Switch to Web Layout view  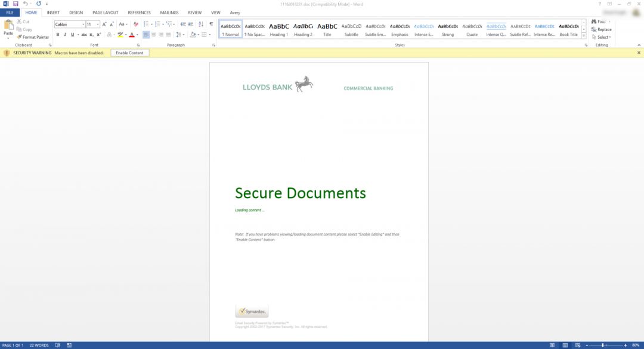[x=578, y=345]
